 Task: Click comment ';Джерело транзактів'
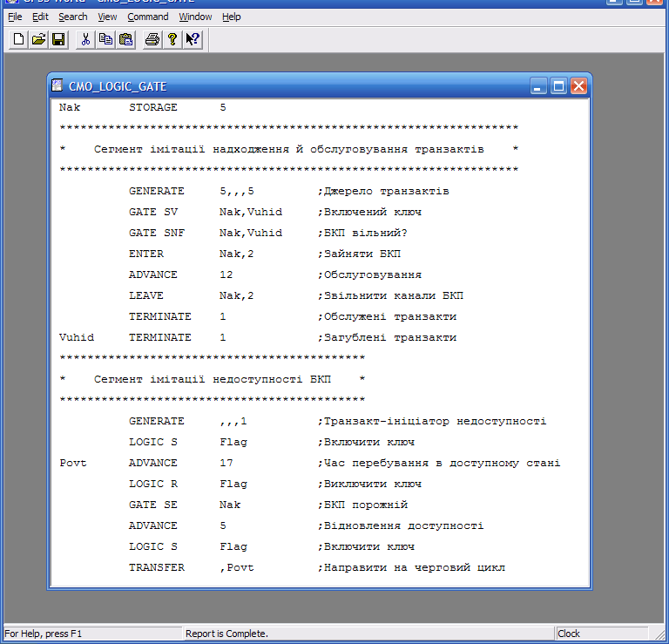(x=383, y=191)
